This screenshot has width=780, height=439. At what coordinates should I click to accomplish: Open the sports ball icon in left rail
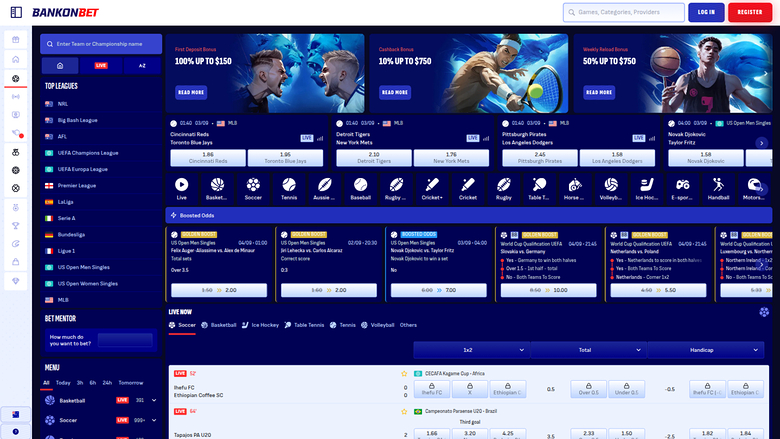tap(16, 79)
